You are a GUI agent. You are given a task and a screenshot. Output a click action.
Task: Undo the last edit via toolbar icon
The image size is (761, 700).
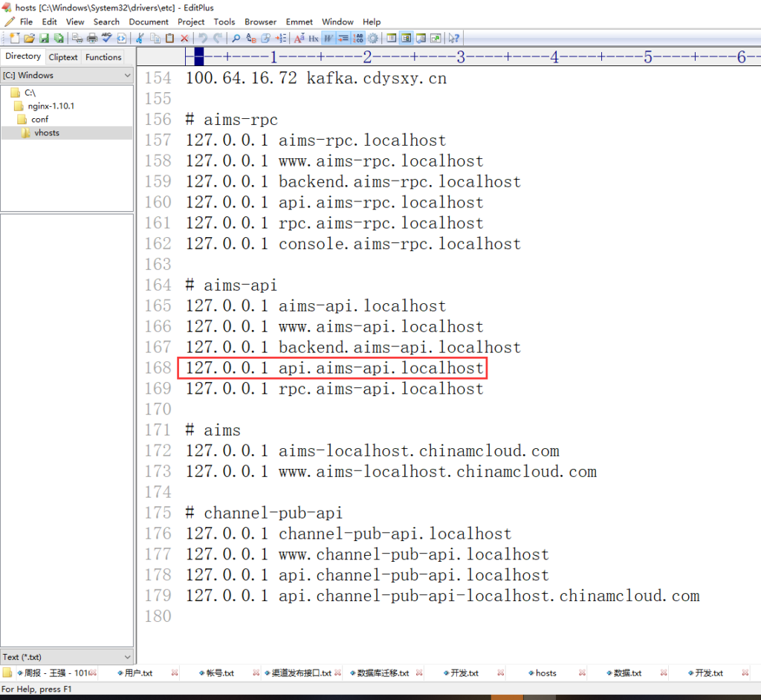(x=202, y=38)
